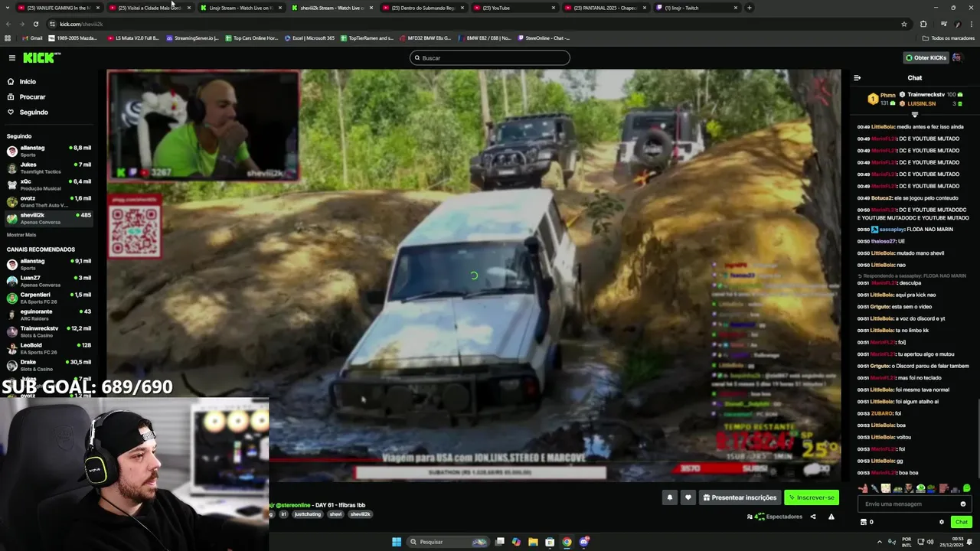Switch to the PANTANAL 2025 tab

click(606, 8)
